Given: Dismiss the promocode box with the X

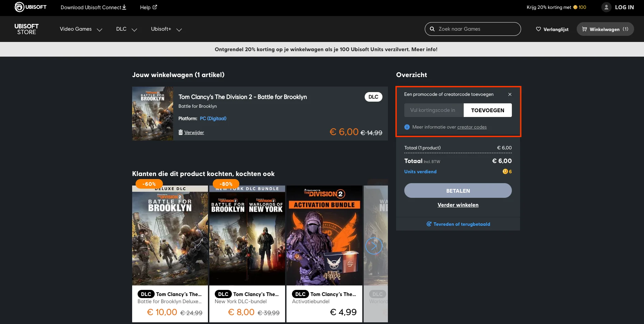Looking at the screenshot, I should [509, 94].
